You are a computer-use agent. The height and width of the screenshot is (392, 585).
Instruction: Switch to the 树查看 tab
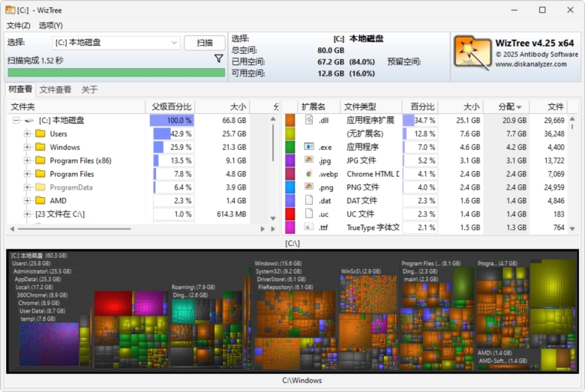(20, 89)
